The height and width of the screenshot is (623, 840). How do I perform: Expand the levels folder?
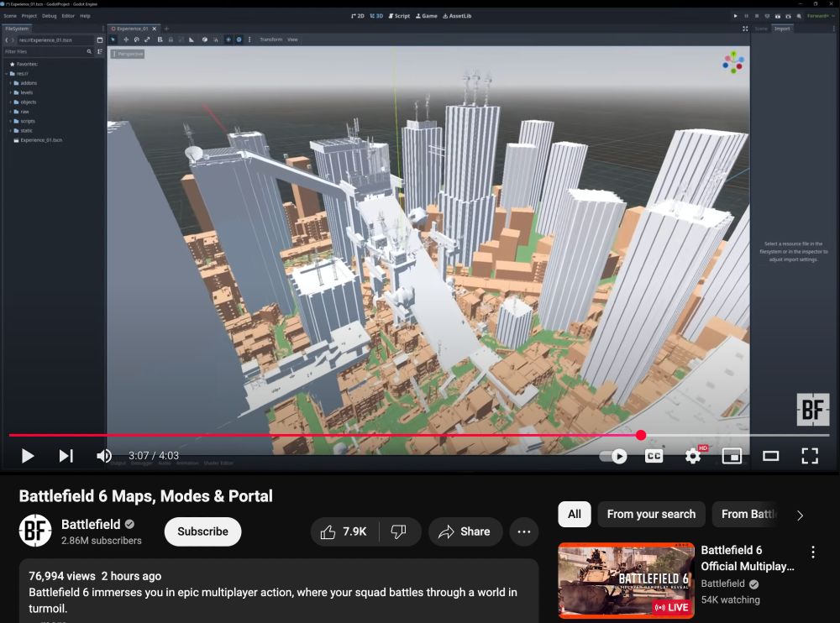[11, 92]
